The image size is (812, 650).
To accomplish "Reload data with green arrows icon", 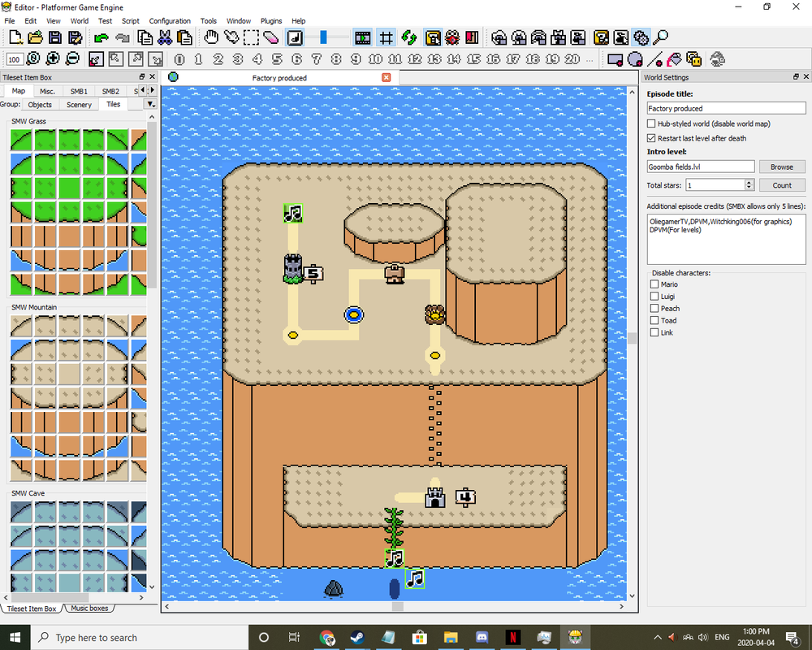I will click(408, 37).
